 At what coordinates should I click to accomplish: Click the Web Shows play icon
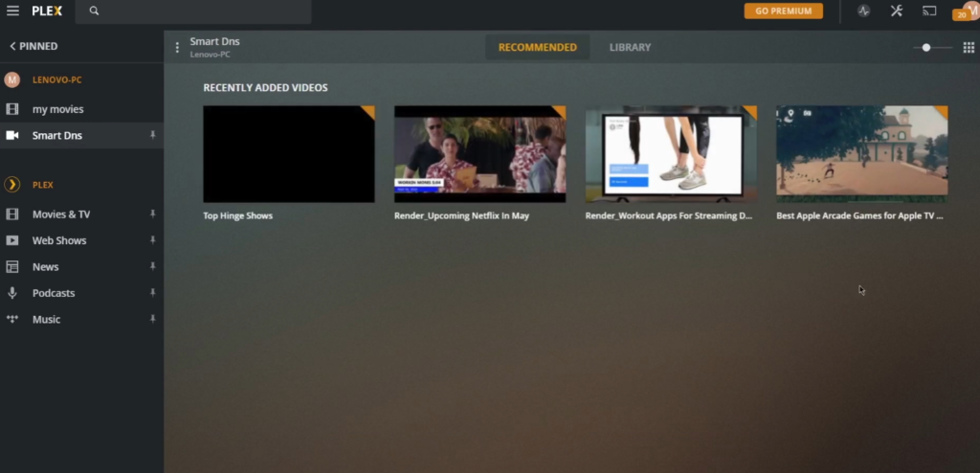(x=11, y=240)
